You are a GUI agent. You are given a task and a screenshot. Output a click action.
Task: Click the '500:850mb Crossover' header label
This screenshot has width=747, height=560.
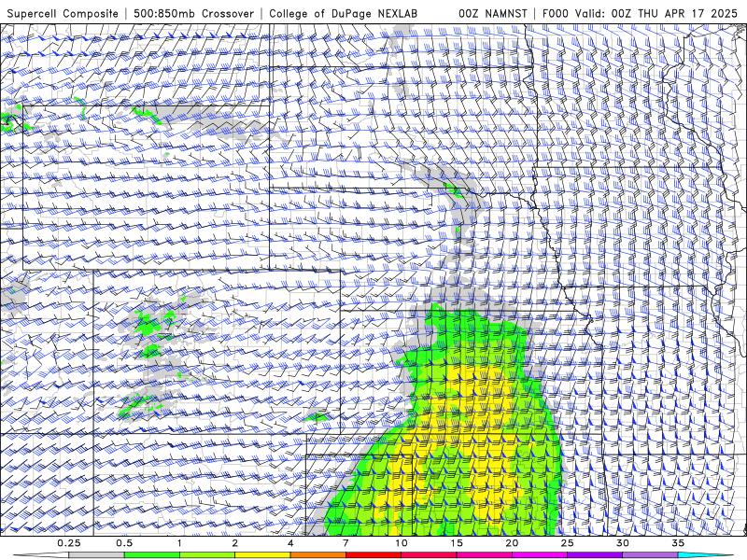[x=194, y=14]
